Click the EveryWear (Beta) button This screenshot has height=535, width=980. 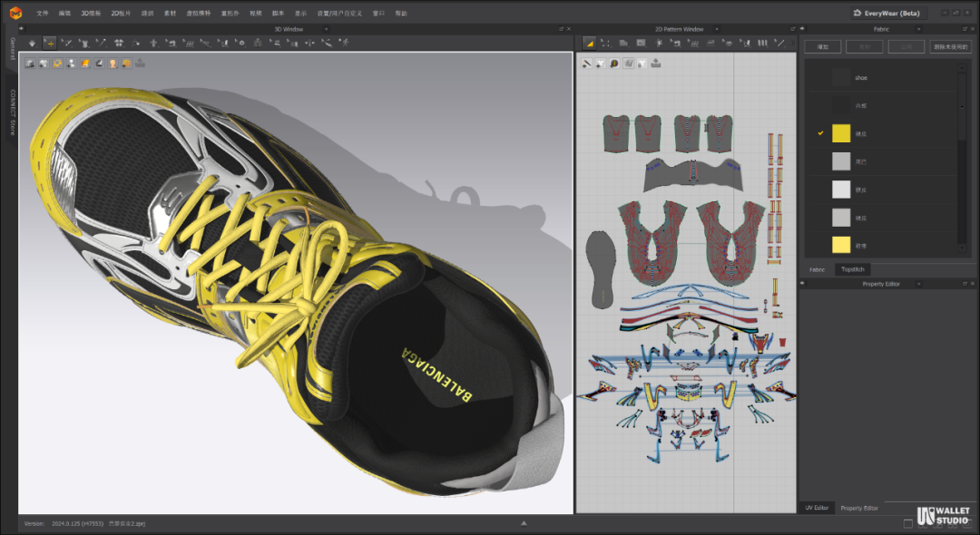(x=888, y=13)
